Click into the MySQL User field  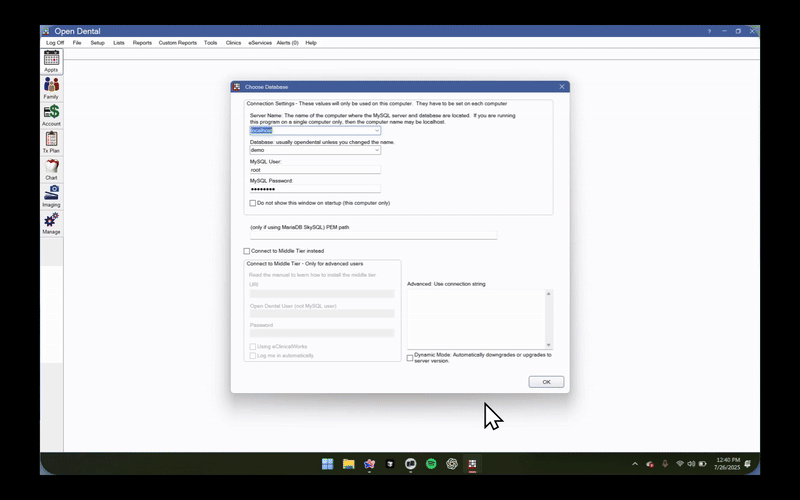(x=315, y=170)
